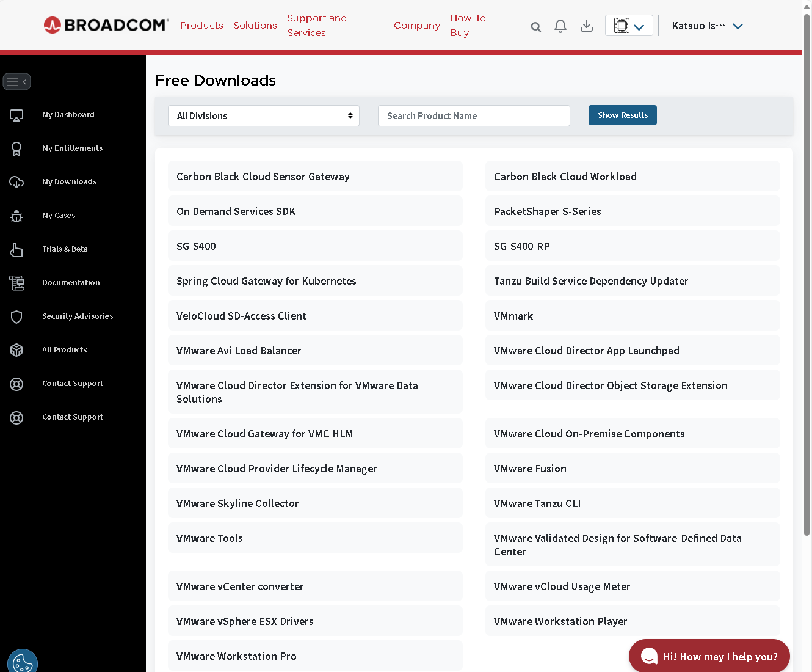Image resolution: width=812 pixels, height=672 pixels.
Task: Open VMware Skyline Collector
Action: (315, 503)
